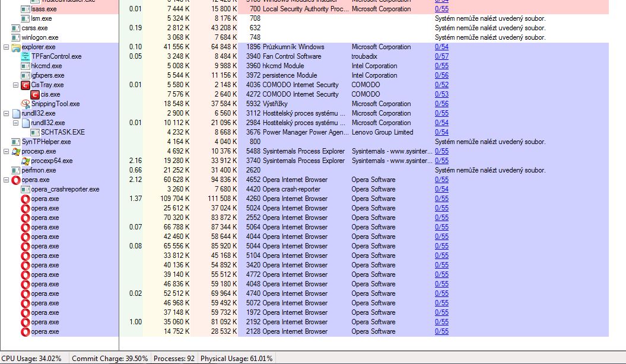This screenshot has width=626, height=364.
Task: Select the winlogon.exe process name
Action: point(40,37)
